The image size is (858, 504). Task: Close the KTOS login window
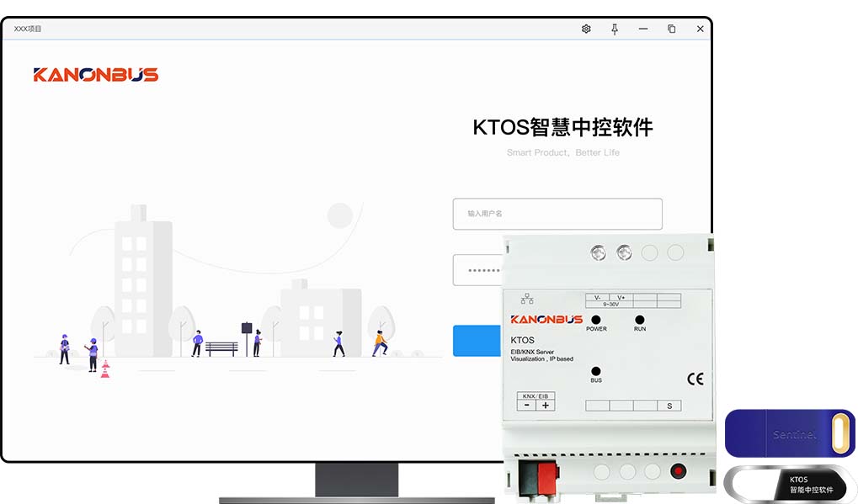pos(700,29)
